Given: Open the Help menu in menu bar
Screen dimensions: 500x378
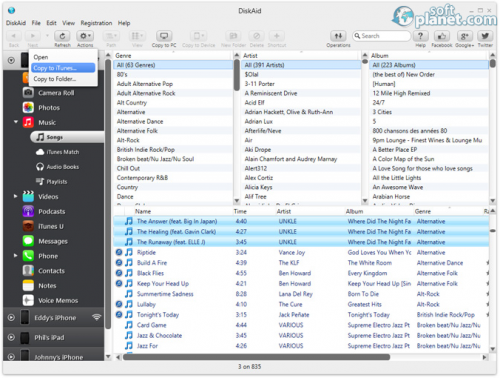Looking at the screenshot, I should [124, 23].
